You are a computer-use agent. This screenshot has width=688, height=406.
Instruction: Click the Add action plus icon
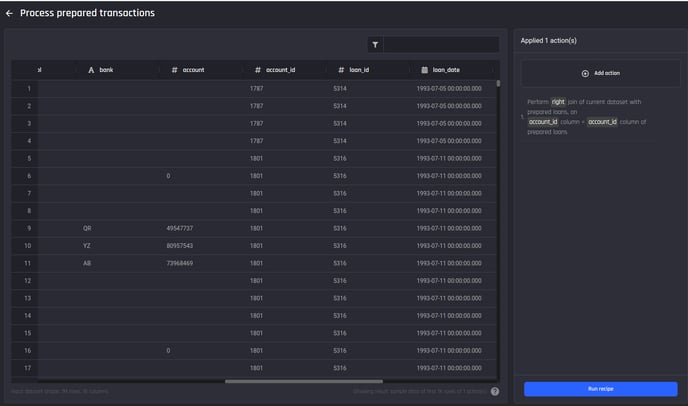click(x=585, y=73)
